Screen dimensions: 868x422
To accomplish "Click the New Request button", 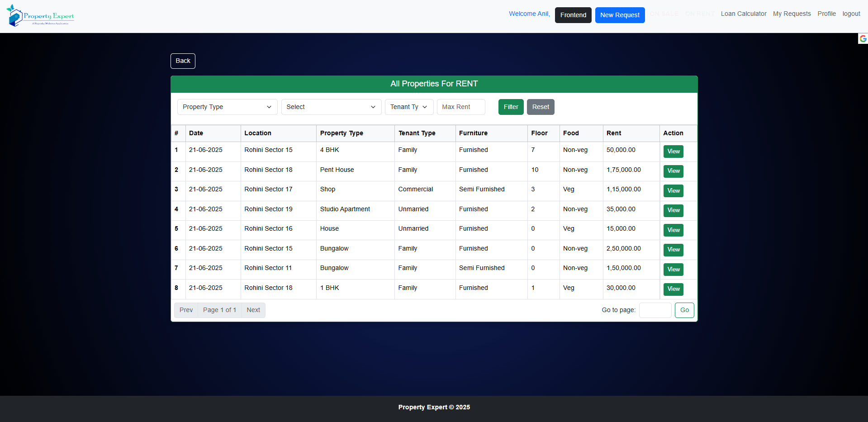I will (x=620, y=15).
